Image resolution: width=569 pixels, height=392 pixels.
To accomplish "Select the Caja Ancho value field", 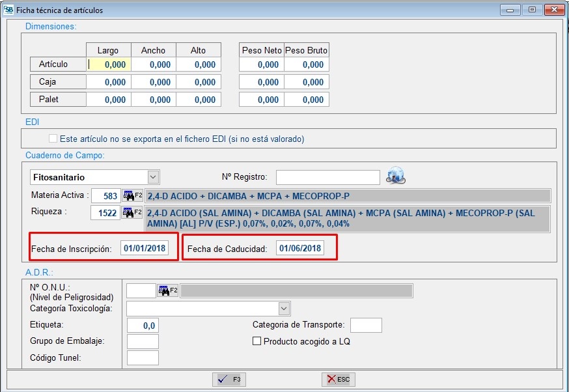I will click(x=153, y=82).
